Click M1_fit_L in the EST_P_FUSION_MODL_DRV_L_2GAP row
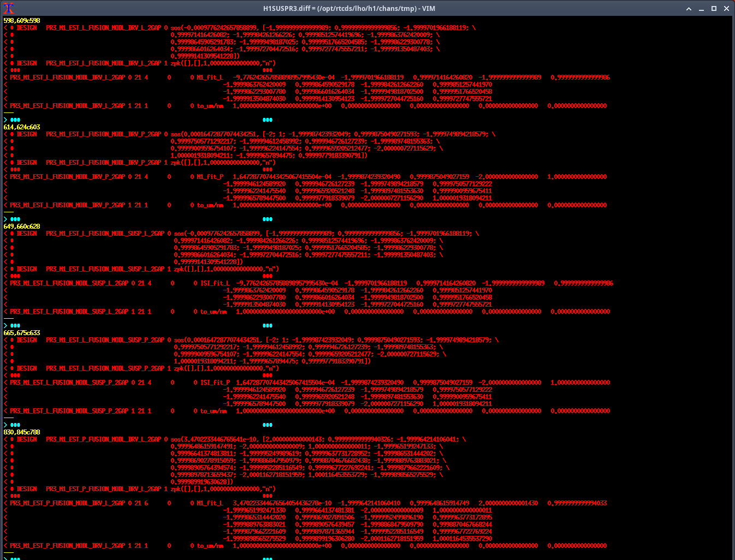The height and width of the screenshot is (560, 735). point(210,503)
